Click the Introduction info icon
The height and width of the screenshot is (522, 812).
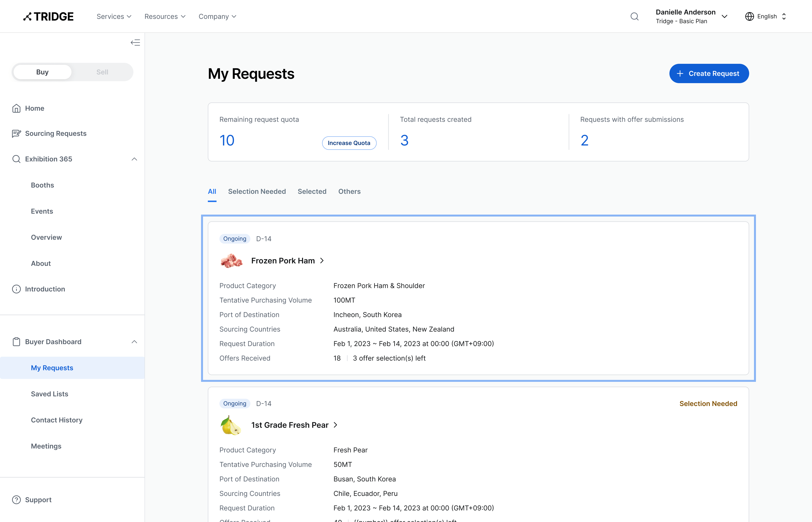16,289
